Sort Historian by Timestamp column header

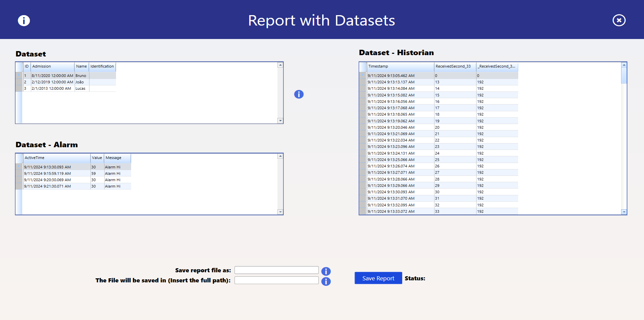(x=400, y=67)
